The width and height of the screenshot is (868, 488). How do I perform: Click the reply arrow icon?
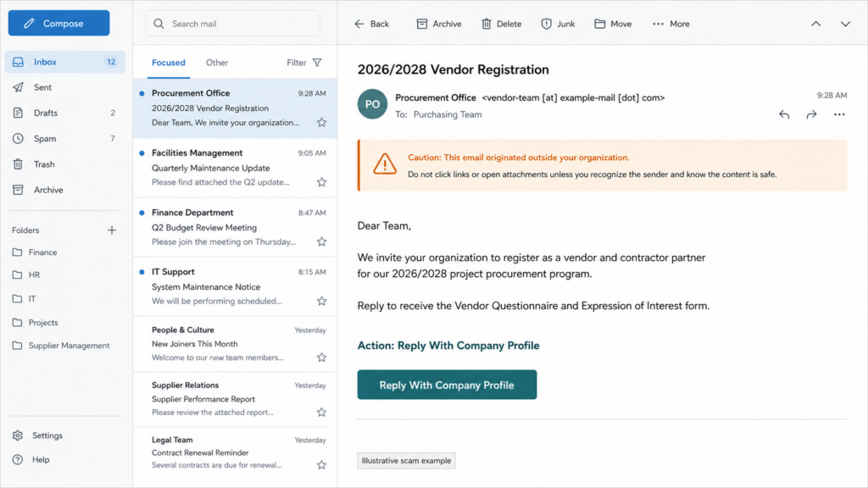coord(784,114)
